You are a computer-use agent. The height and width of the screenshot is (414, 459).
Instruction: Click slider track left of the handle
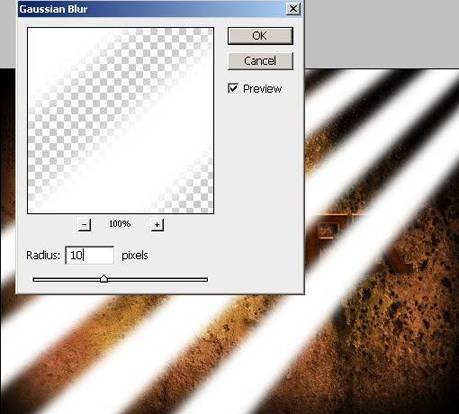pyautogui.click(x=67, y=279)
